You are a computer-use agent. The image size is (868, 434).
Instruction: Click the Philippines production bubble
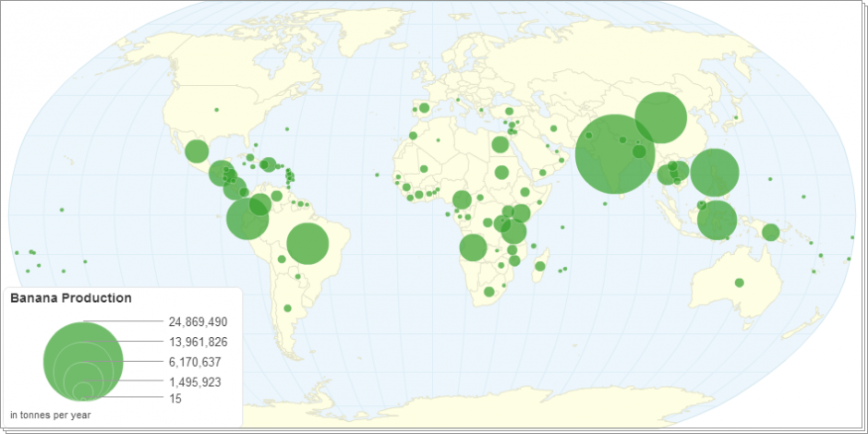coord(715,174)
